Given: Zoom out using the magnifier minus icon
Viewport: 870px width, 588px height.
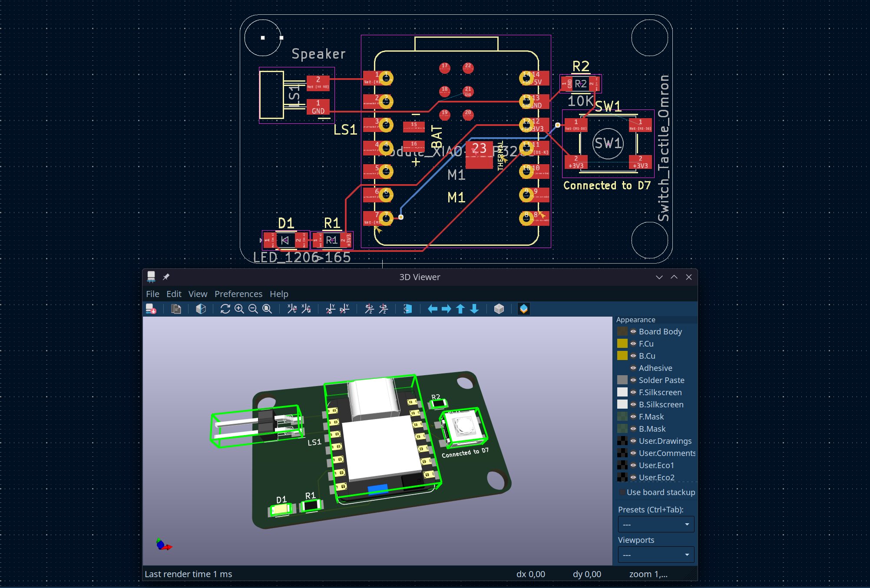Looking at the screenshot, I should coord(253,309).
